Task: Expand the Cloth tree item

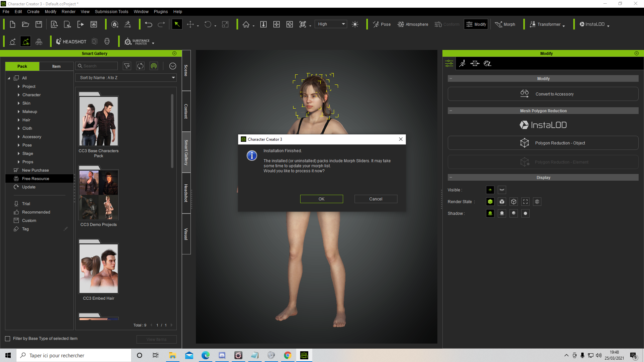Action: (18, 128)
